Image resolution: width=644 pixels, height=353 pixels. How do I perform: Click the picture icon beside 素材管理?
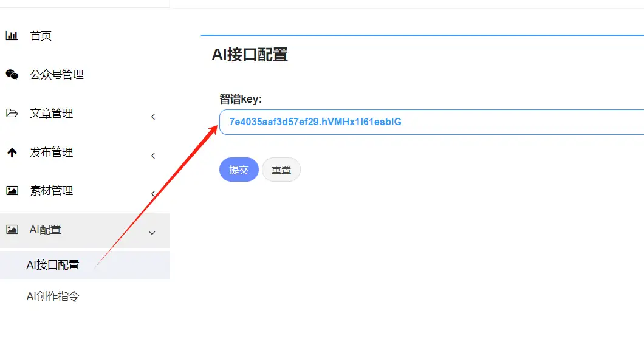(12, 191)
